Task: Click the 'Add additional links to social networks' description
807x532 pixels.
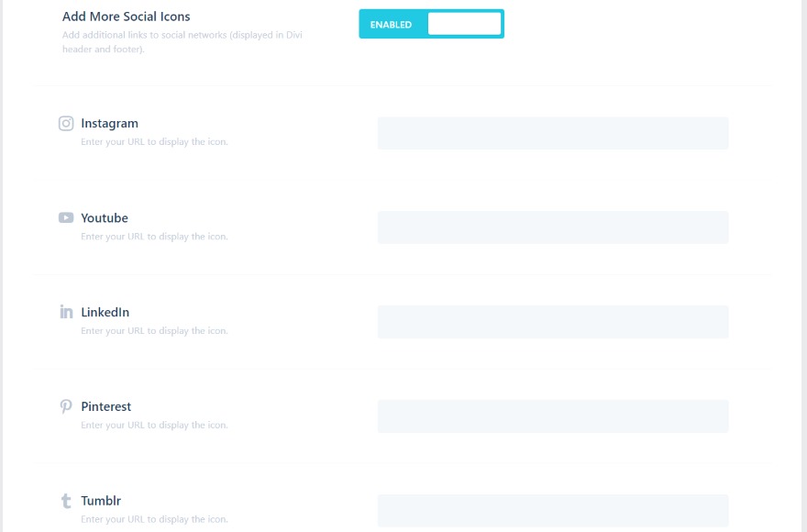Action: click(182, 42)
